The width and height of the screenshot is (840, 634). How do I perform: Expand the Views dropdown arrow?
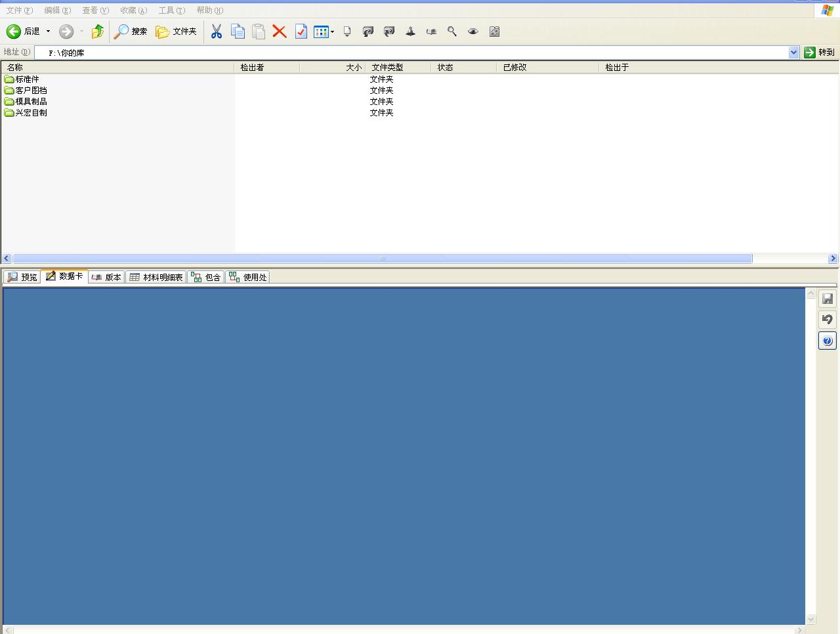point(333,32)
